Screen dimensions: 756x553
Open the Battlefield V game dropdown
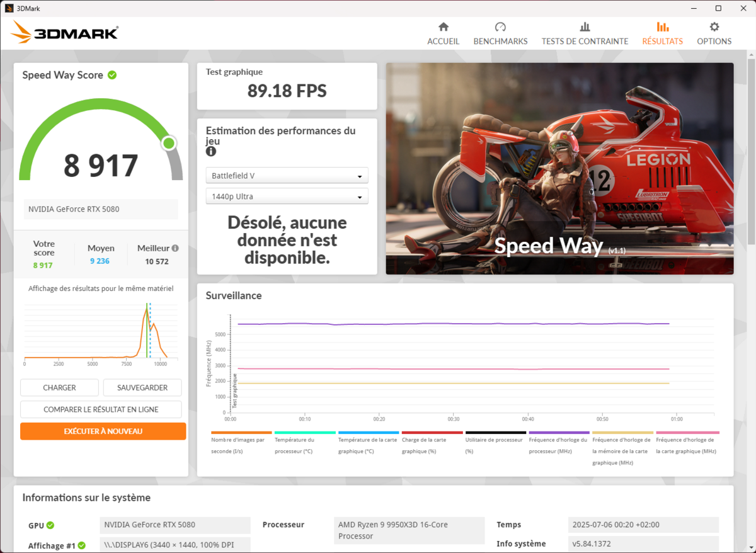pyautogui.click(x=287, y=176)
